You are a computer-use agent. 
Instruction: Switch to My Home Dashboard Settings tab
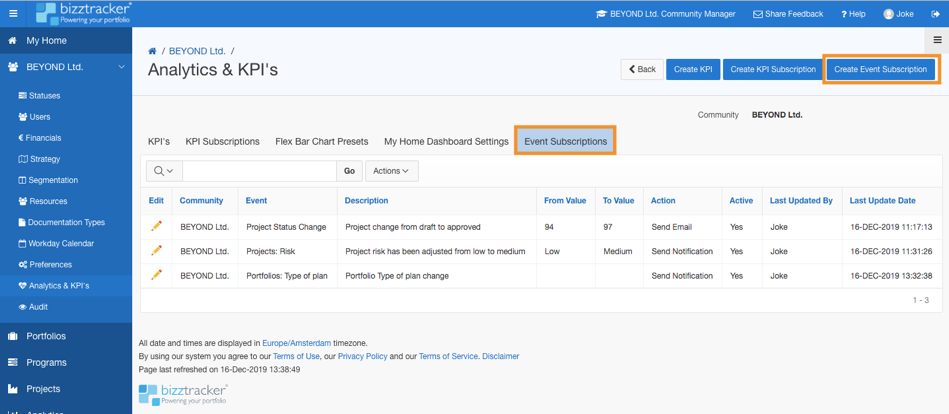click(x=446, y=142)
